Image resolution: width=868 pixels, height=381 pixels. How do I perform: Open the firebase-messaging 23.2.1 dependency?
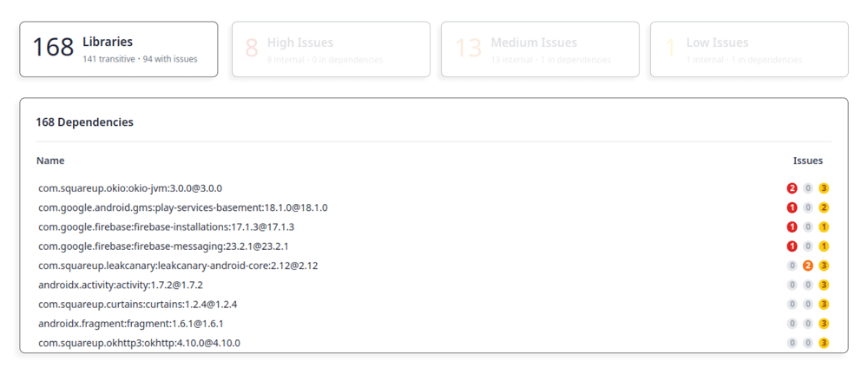(163, 246)
